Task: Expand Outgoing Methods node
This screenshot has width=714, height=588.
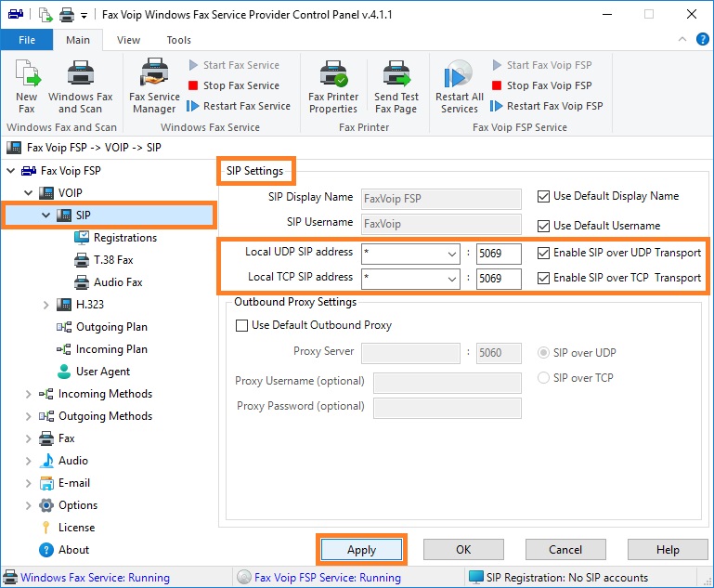Action: coord(28,416)
